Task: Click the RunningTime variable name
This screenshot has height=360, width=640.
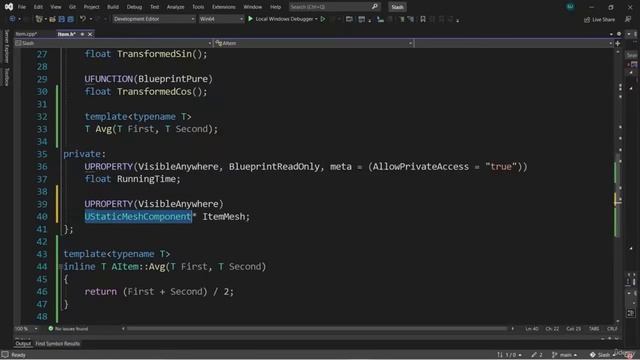Action: tap(147, 179)
